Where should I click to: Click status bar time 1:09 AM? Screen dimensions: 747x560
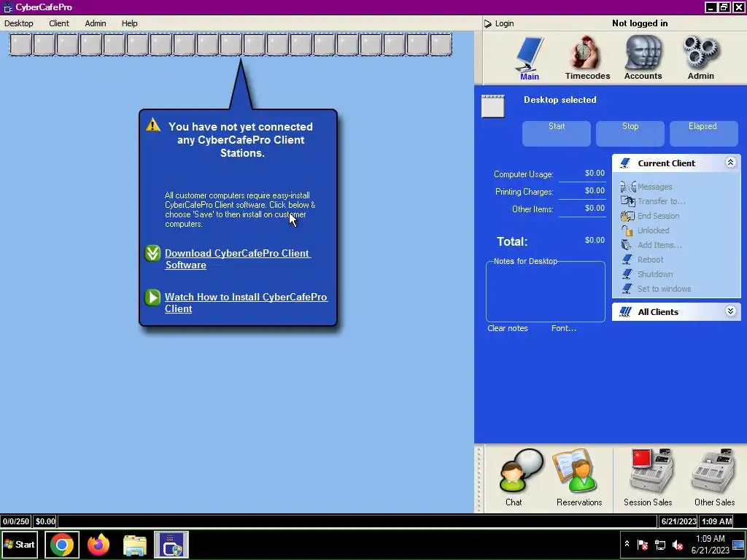pyautogui.click(x=716, y=521)
